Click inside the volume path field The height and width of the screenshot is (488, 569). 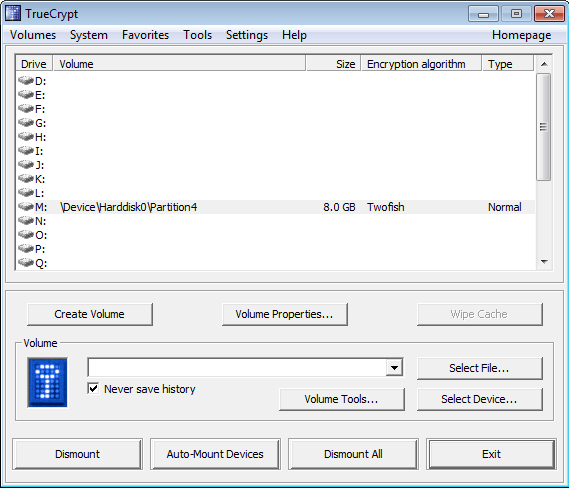[x=237, y=368]
